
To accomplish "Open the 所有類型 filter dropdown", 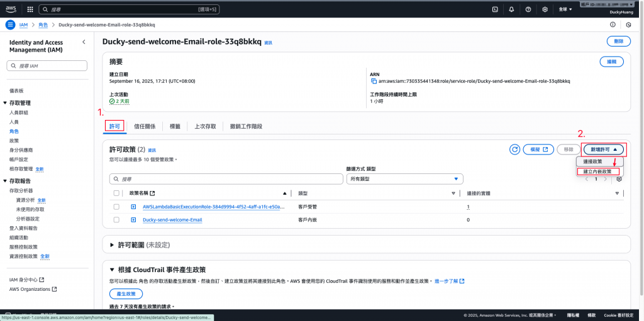I will [x=404, y=179].
